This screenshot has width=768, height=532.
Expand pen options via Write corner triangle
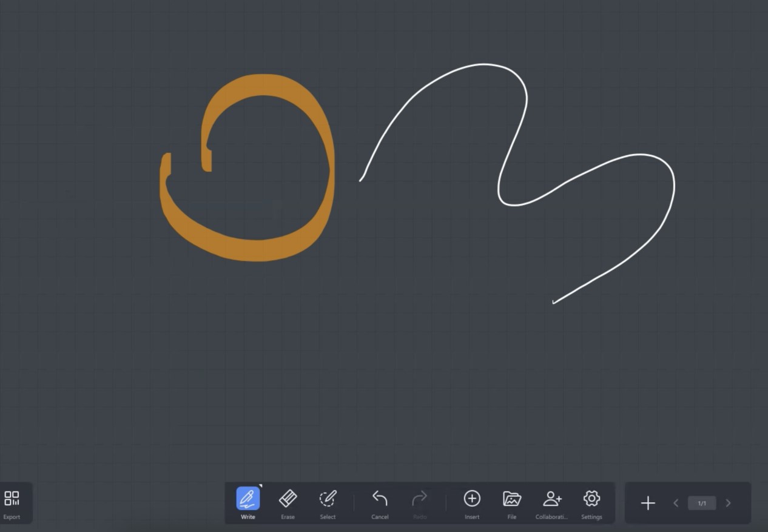tap(260, 486)
